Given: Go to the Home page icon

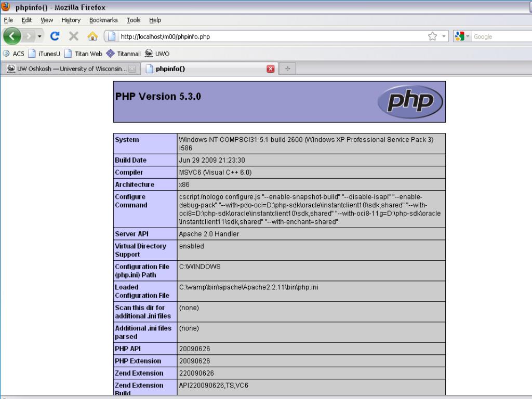Looking at the screenshot, I should pyautogui.click(x=92, y=36).
